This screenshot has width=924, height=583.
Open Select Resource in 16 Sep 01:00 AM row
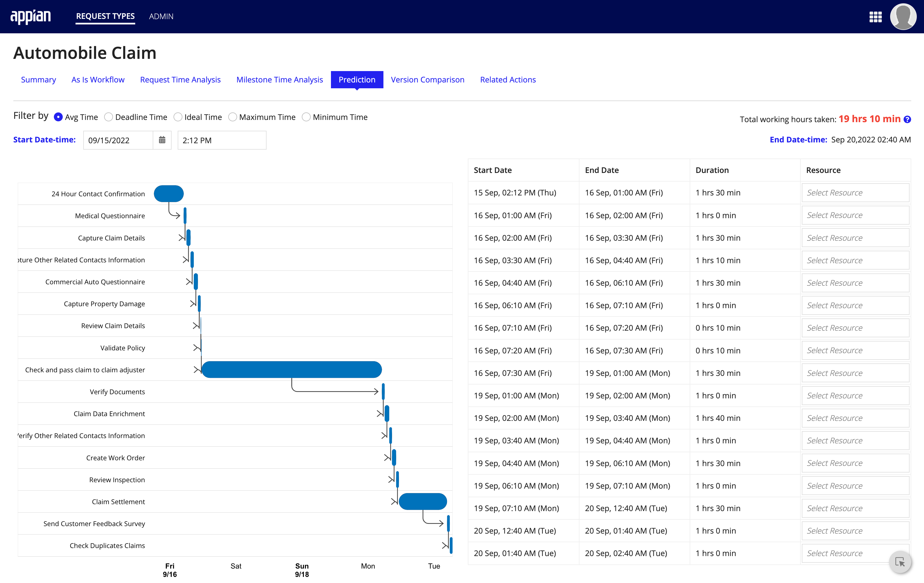[855, 215]
